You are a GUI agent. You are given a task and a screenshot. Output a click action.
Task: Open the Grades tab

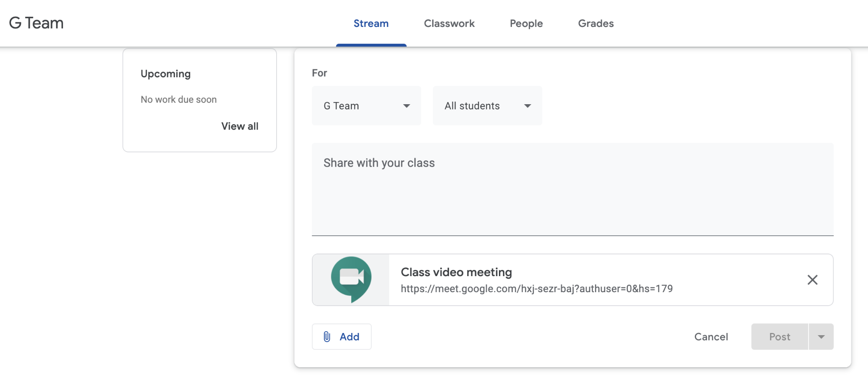(595, 23)
